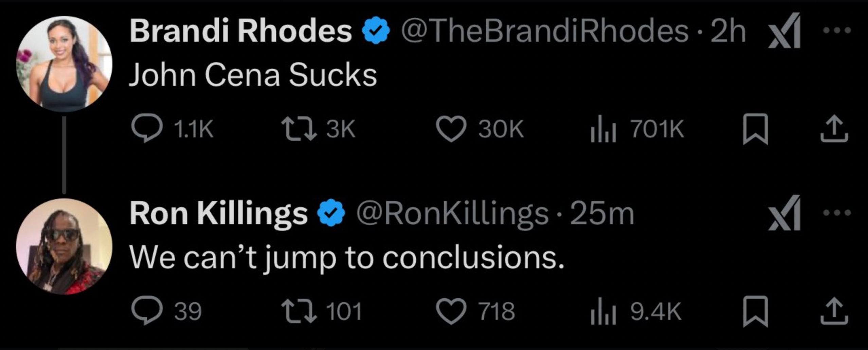Click the Ron Killings display name
The width and height of the screenshot is (868, 350).
(218, 214)
